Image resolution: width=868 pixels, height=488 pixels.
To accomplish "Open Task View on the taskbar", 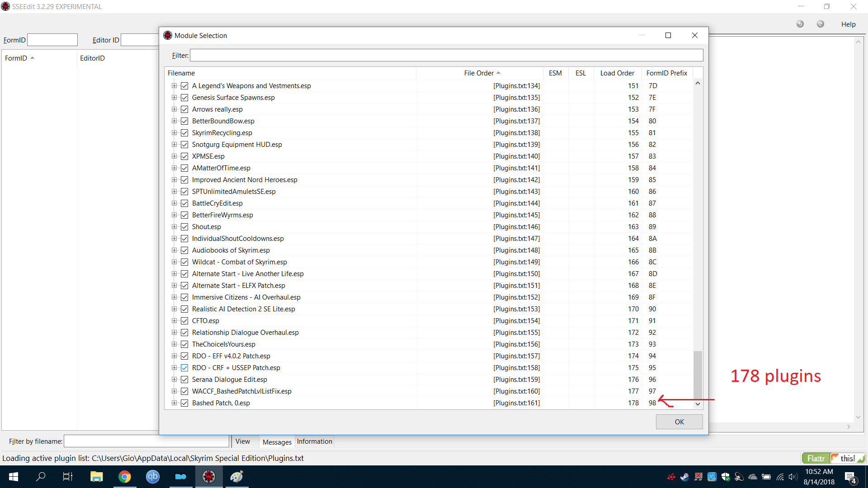I will click(68, 477).
